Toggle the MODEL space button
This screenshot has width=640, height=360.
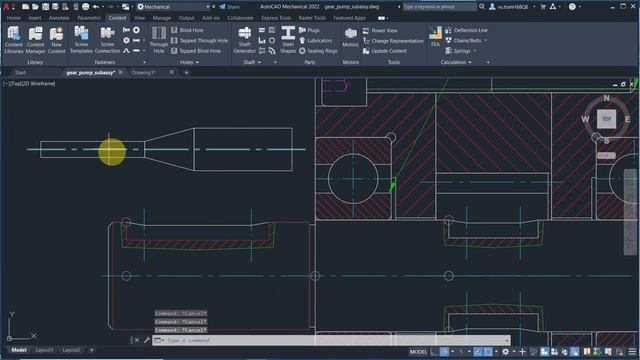418,351
